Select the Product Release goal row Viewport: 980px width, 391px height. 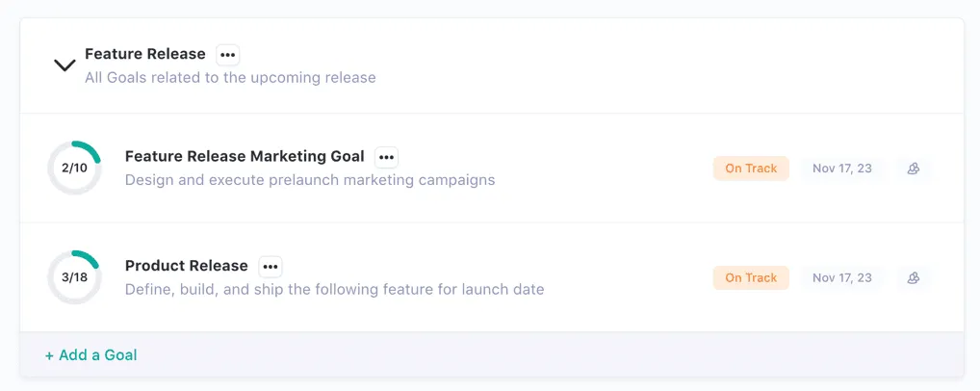point(616,278)
